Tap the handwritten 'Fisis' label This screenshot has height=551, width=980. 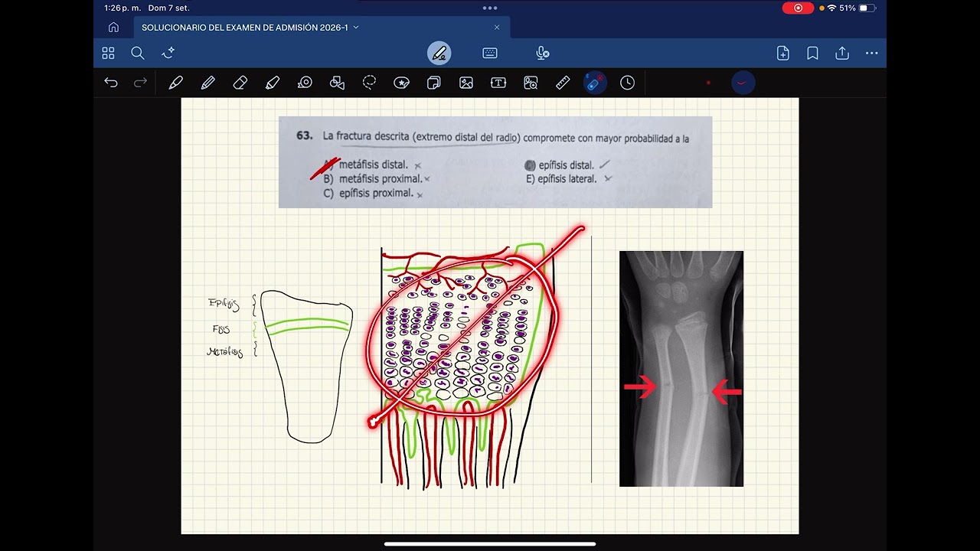tap(220, 330)
